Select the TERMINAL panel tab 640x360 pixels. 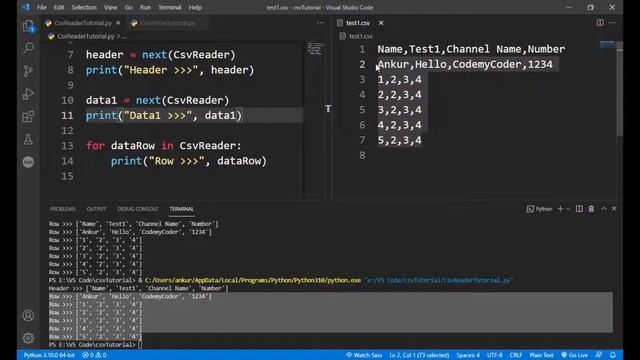182,209
